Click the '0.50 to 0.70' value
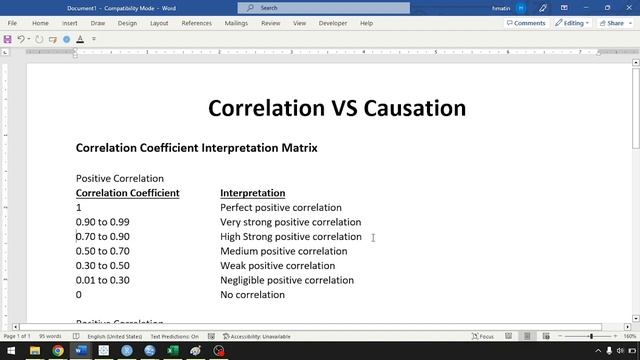 pos(102,251)
